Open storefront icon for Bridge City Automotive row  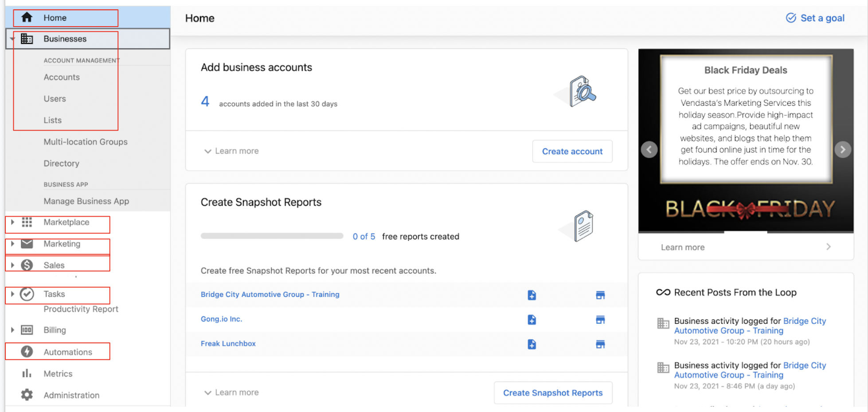[x=600, y=295]
